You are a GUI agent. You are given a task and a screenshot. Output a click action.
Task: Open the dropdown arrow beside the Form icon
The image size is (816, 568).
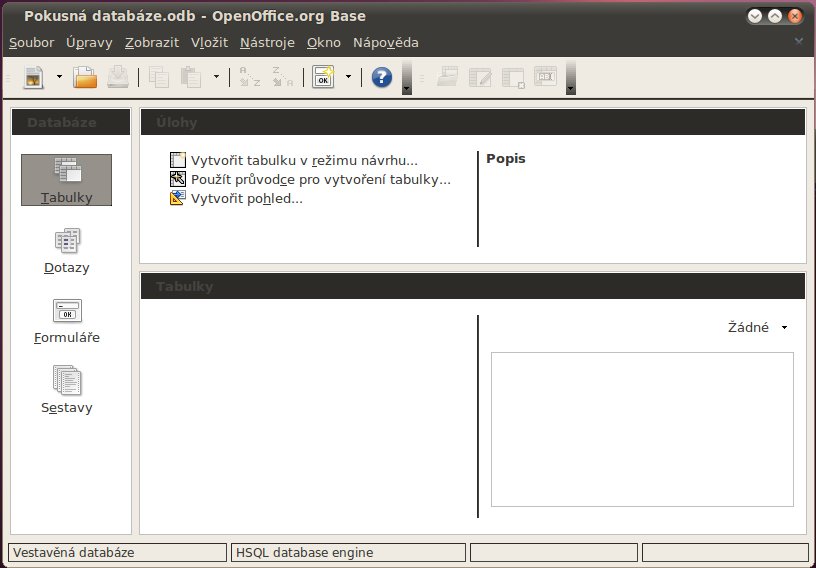[348, 77]
